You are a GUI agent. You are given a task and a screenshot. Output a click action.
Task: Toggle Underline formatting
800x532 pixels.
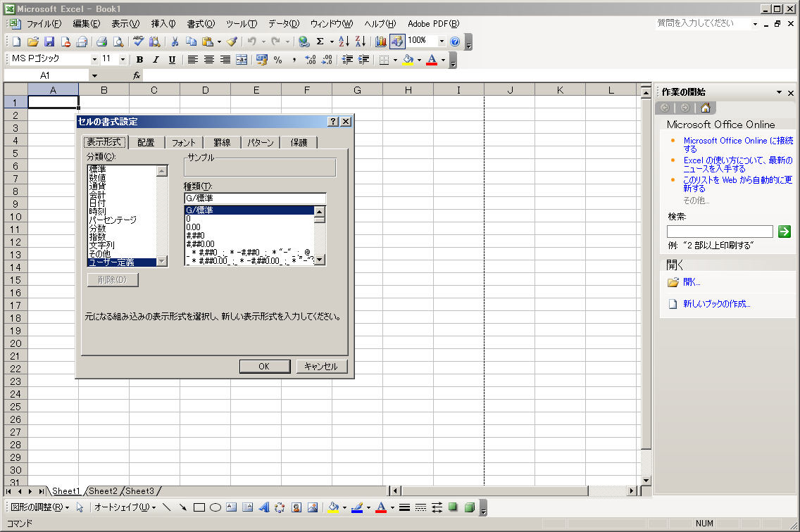(x=172, y=60)
